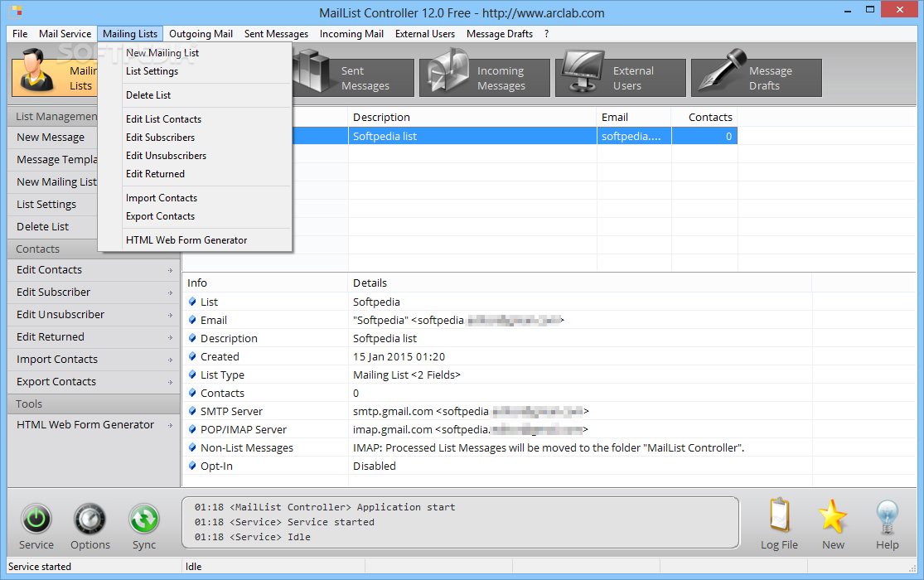Image resolution: width=924 pixels, height=580 pixels.
Task: Click the blue icon beside List row
Action: pyautogui.click(x=192, y=302)
